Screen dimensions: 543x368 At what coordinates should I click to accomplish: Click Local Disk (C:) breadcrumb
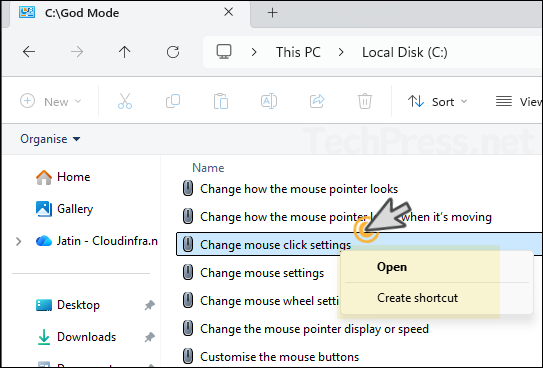click(x=405, y=52)
